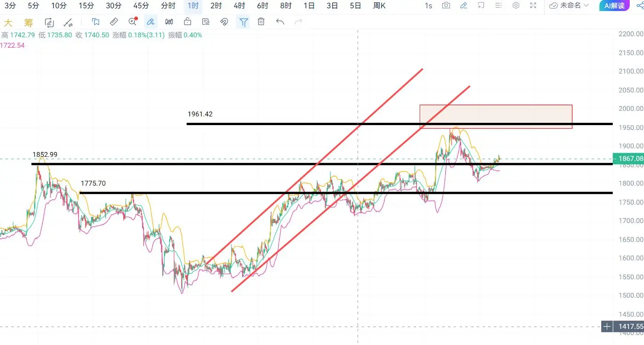Viewport: 644px width, 345px height.
Task: Click the magnet snap tool
Action: (x=224, y=22)
